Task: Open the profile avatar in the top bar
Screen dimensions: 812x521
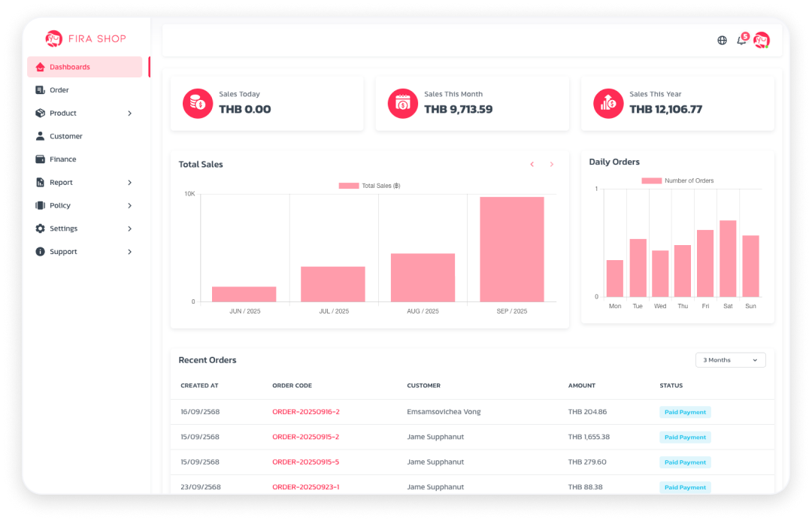Action: [x=762, y=40]
